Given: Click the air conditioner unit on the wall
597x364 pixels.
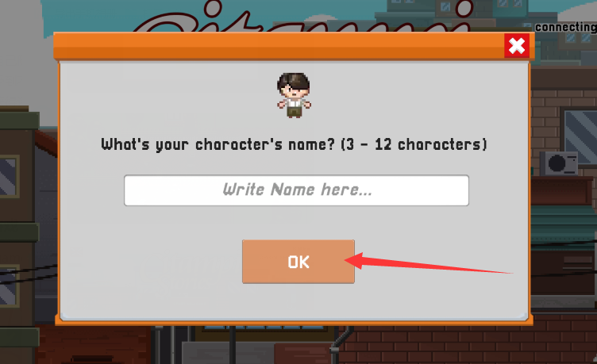Looking at the screenshot, I should pyautogui.click(x=559, y=163).
